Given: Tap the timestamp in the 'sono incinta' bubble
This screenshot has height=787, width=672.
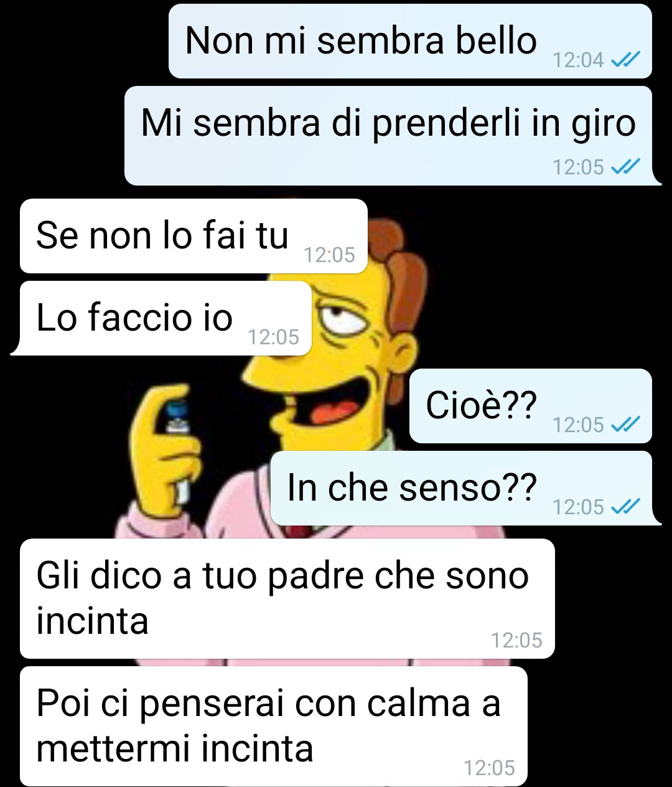Looking at the screenshot, I should 516,640.
